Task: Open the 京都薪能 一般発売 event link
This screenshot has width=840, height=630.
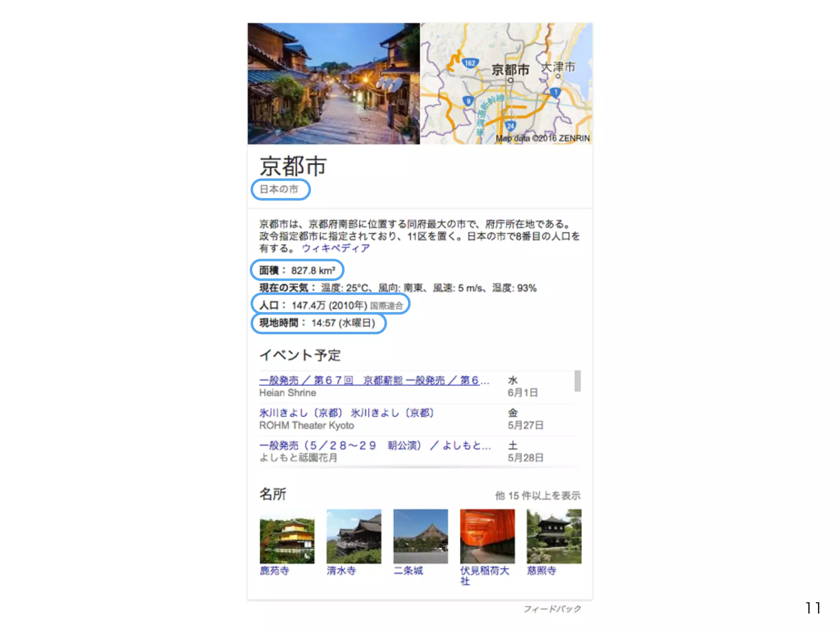Action: (374, 380)
